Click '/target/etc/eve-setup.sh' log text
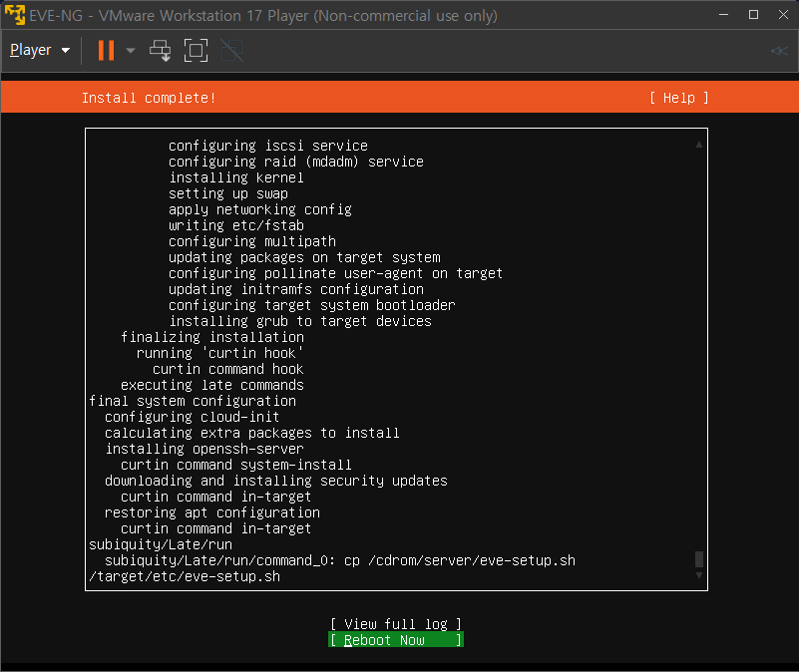 [x=185, y=576]
